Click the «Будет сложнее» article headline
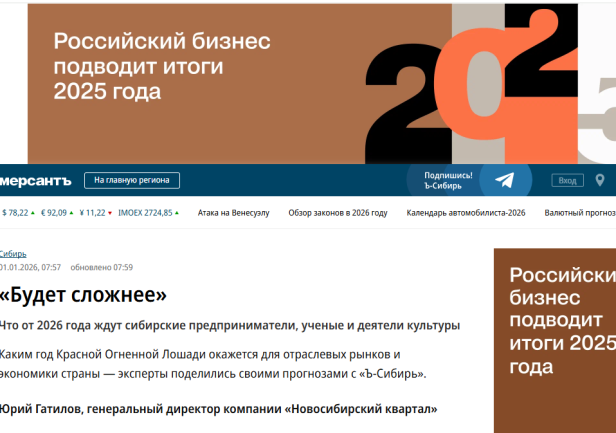616x433 pixels. [x=83, y=296]
